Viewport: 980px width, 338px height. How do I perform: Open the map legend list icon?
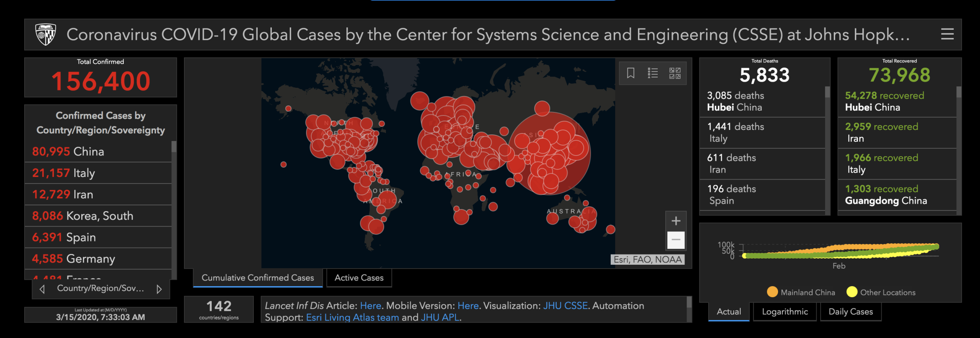coord(653,73)
